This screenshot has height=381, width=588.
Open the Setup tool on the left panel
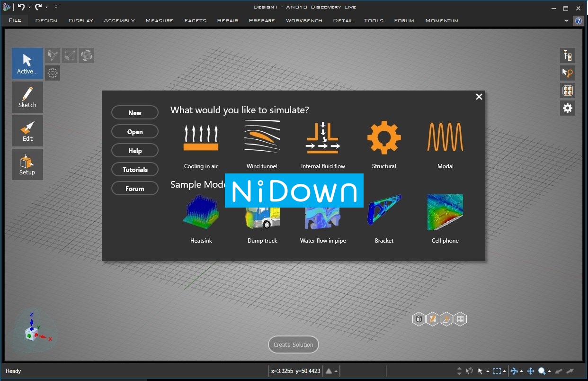27,164
